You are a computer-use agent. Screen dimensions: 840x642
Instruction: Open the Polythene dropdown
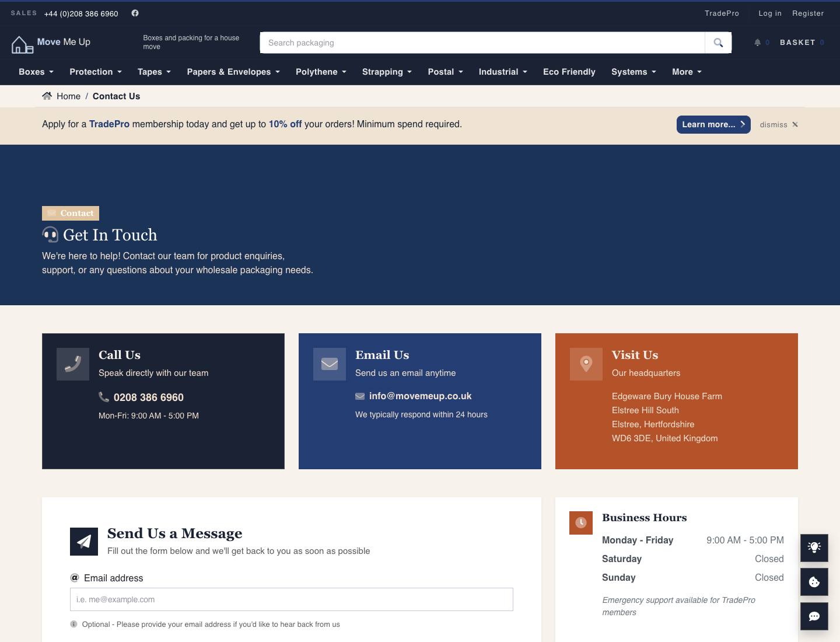[321, 72]
